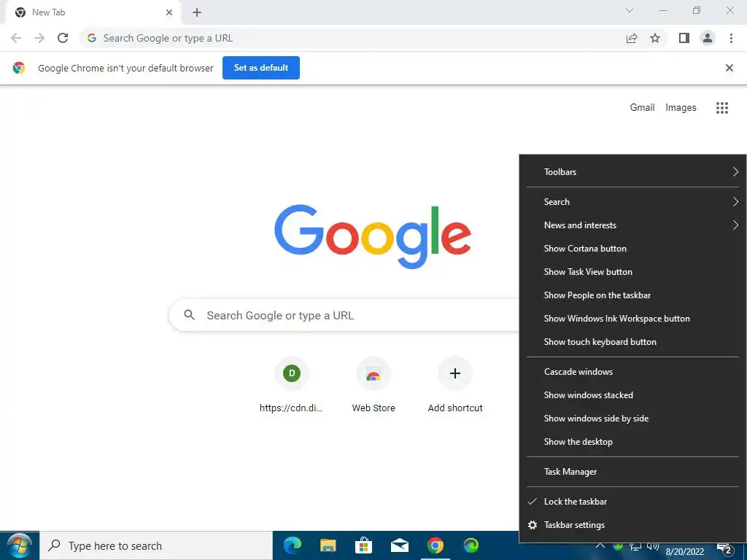Choose Cascade windows
747x560 pixels.
(x=632, y=372)
